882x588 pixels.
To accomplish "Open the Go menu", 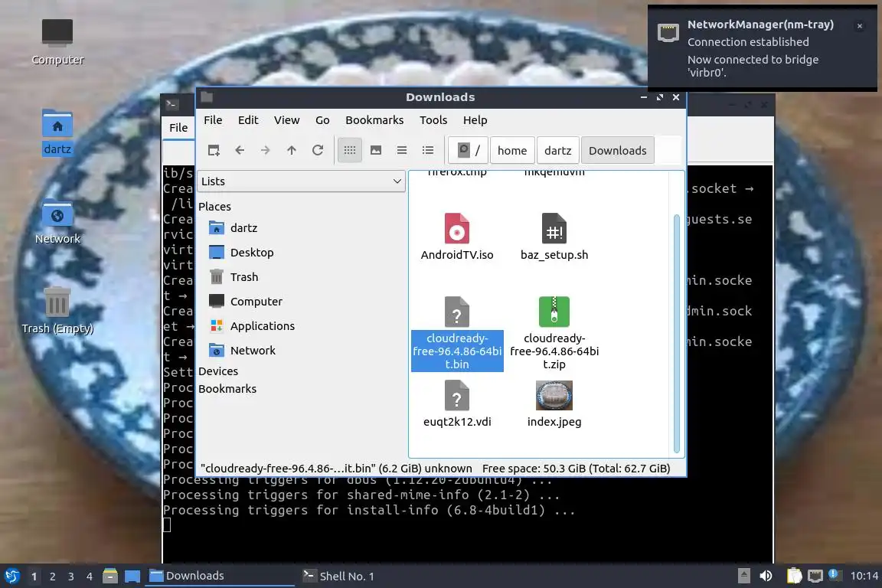I will click(322, 120).
